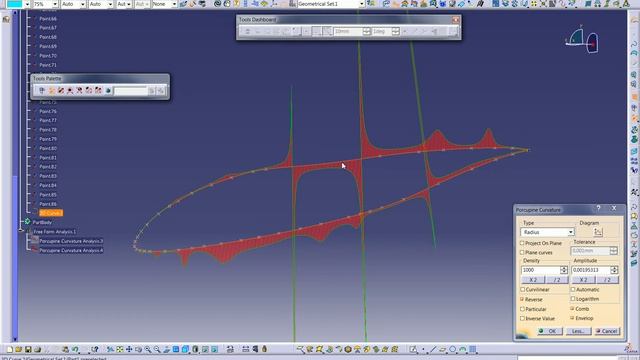Click the Zoom Out magnifier icon

157,349
